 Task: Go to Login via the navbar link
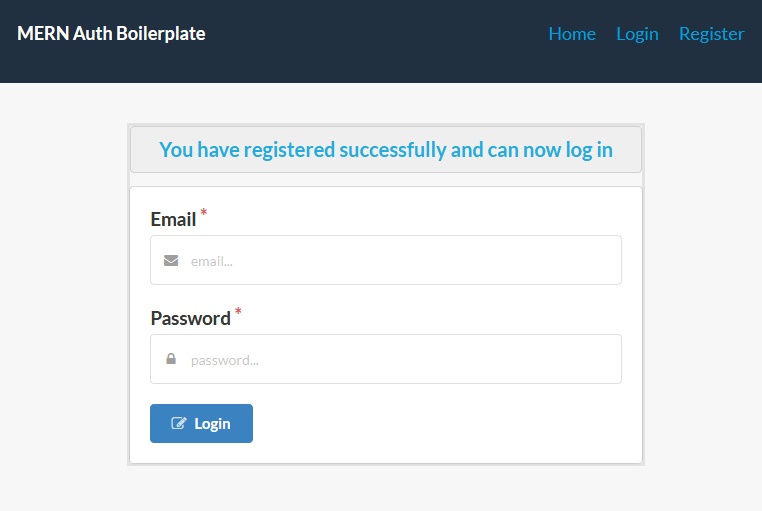637,34
